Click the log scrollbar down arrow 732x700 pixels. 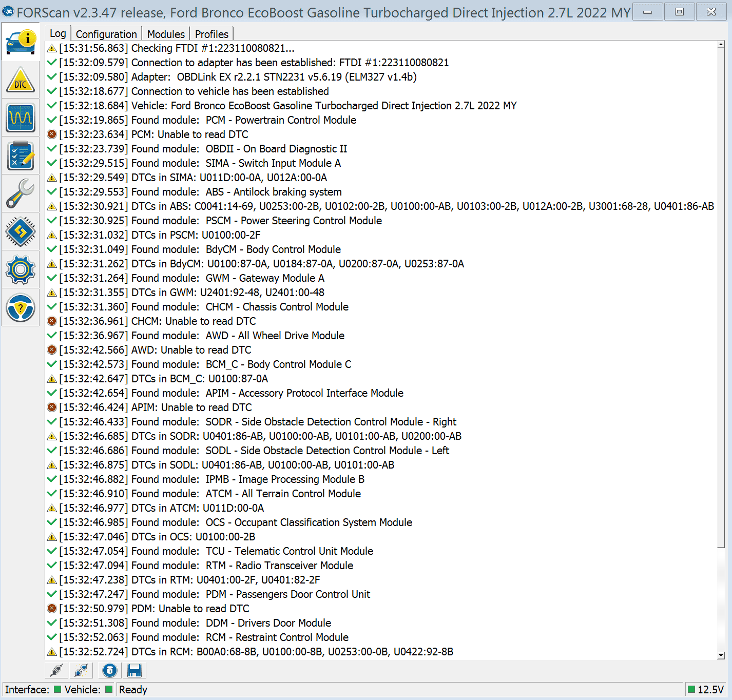[721, 655]
